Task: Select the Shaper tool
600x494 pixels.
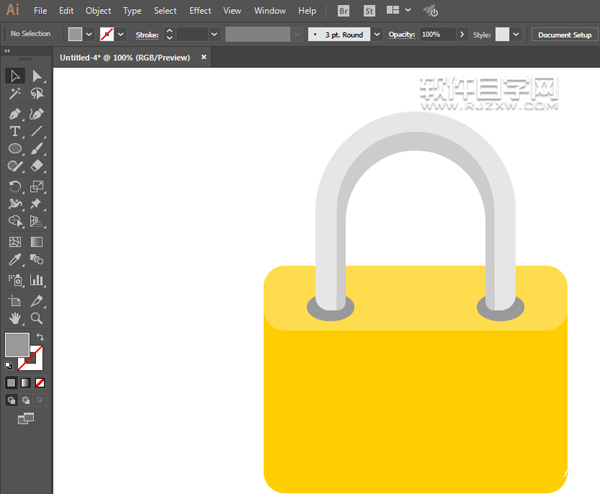Action: pyautogui.click(x=15, y=166)
